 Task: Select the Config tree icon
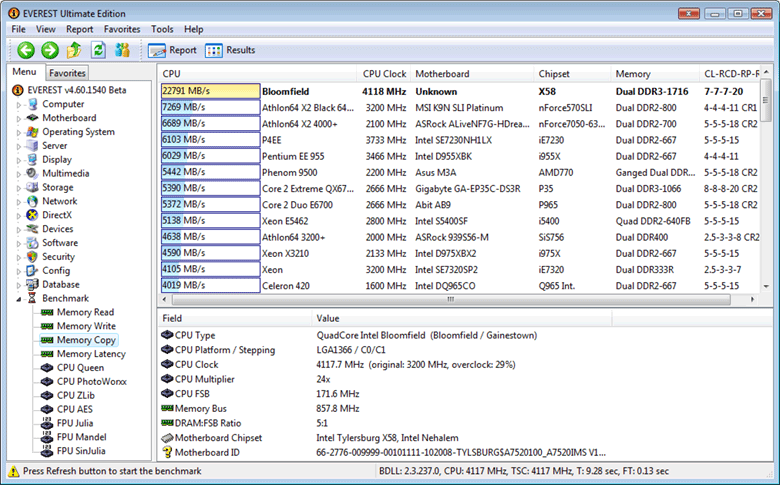click(32, 271)
